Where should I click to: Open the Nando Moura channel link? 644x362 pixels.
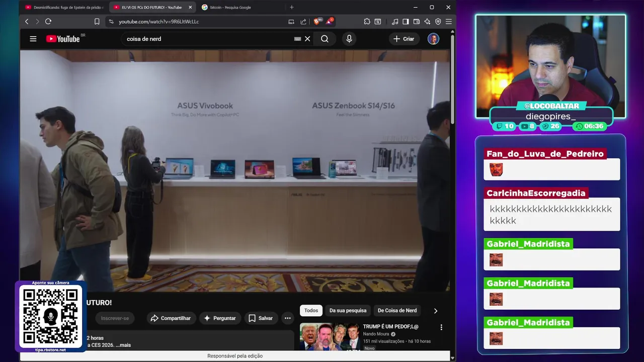[376, 334]
